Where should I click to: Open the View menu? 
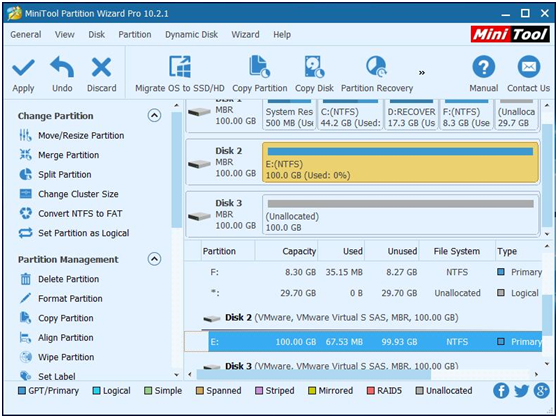(64, 35)
